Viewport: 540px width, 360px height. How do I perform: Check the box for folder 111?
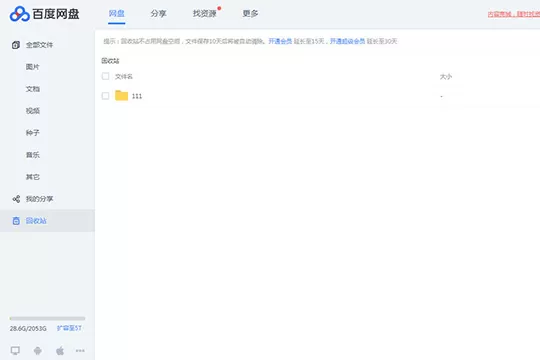pos(105,96)
